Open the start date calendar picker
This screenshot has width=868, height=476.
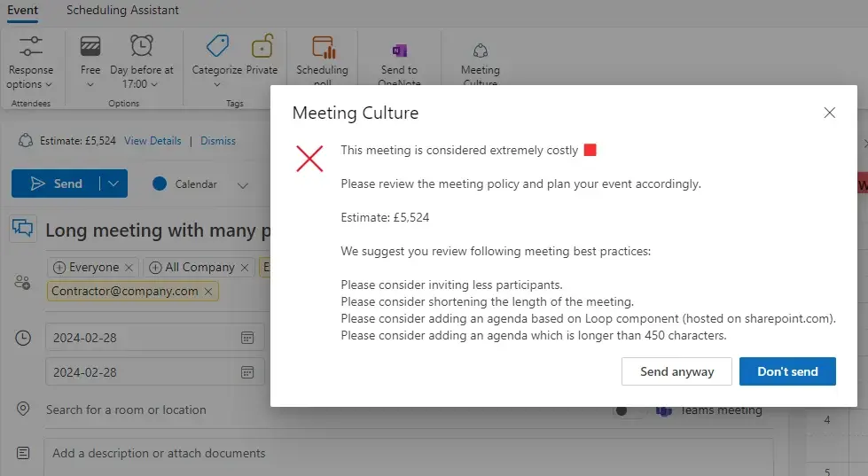pos(247,338)
